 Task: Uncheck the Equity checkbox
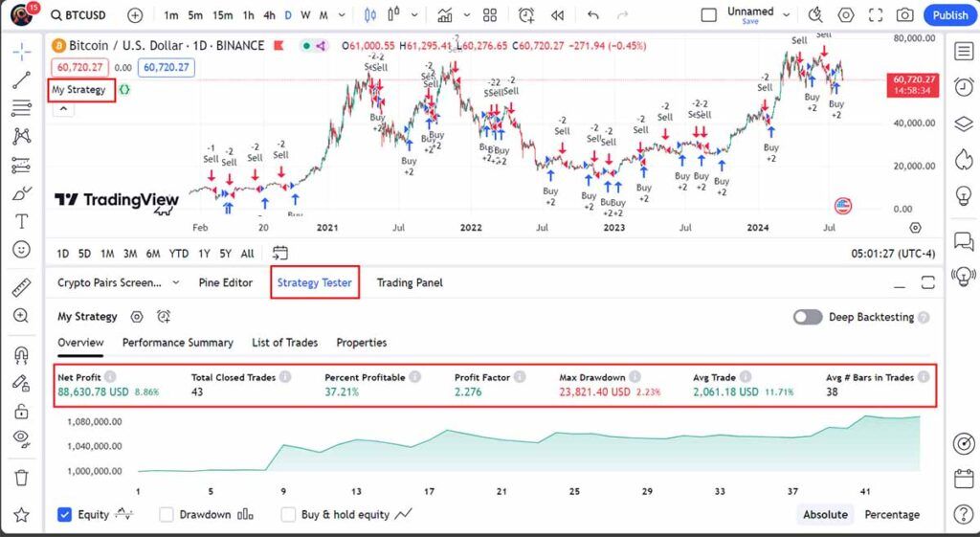pos(65,514)
